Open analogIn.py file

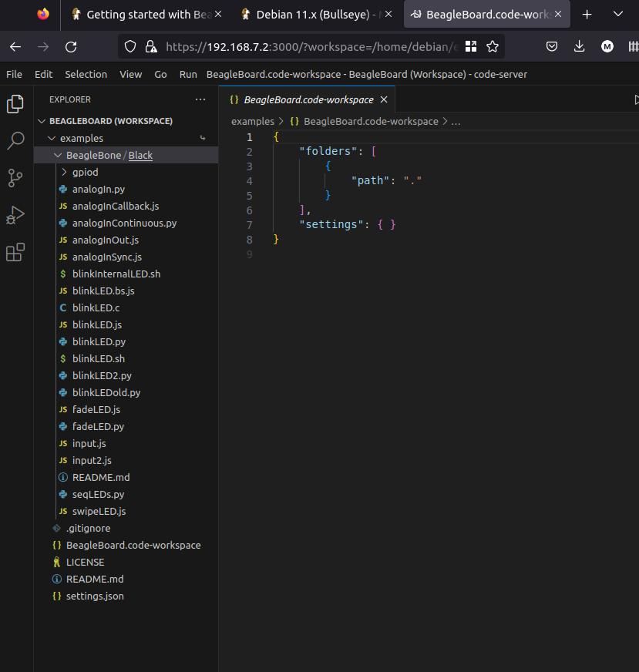(99, 189)
